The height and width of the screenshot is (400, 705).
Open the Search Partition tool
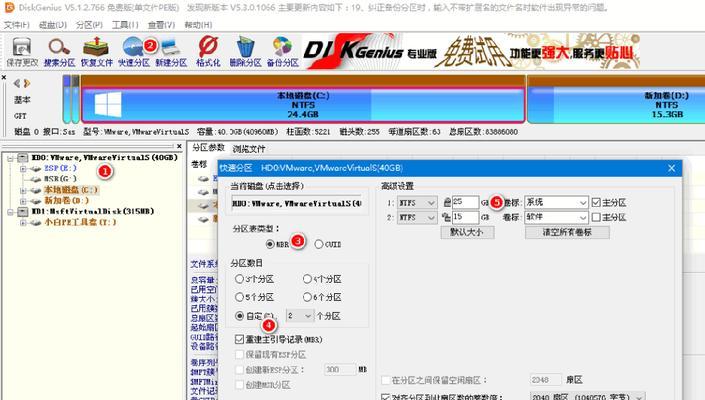[59, 52]
